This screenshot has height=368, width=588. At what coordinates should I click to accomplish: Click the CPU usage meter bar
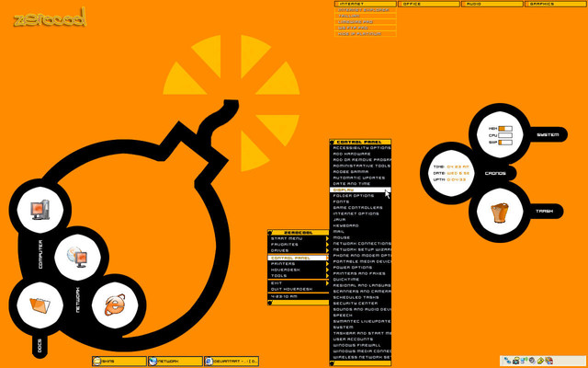click(505, 135)
